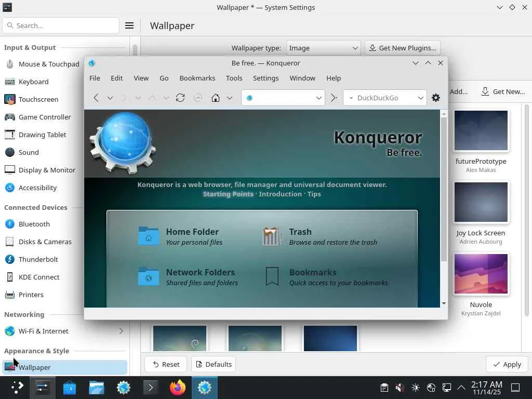Open Konqueror Edit menu
This screenshot has width=532, height=399.
click(x=117, y=78)
